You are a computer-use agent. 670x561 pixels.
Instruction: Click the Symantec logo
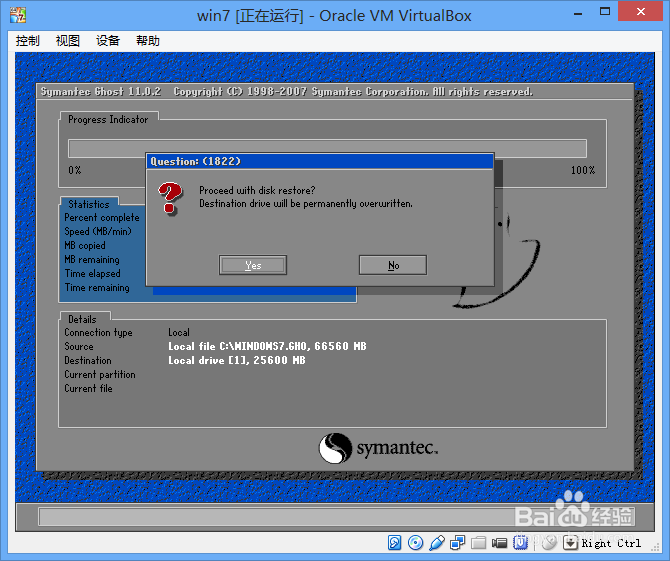click(x=378, y=448)
